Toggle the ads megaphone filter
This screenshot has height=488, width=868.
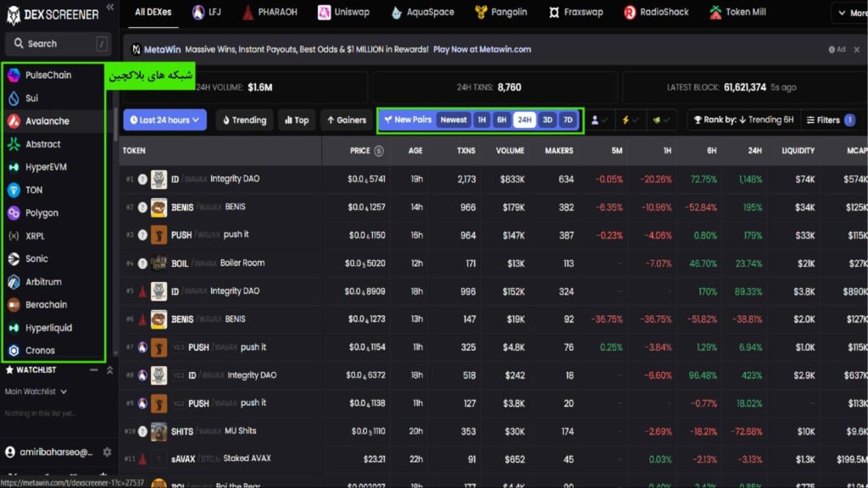(x=661, y=120)
